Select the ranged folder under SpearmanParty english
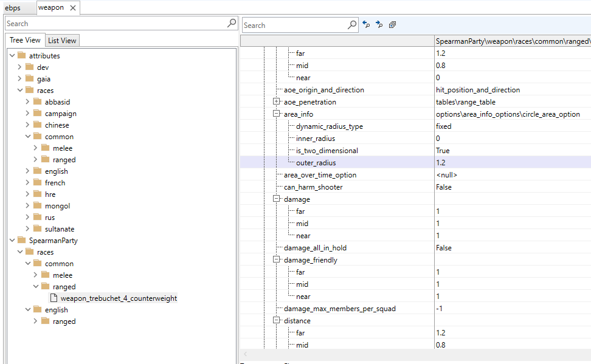The width and height of the screenshot is (591, 364). click(x=64, y=321)
